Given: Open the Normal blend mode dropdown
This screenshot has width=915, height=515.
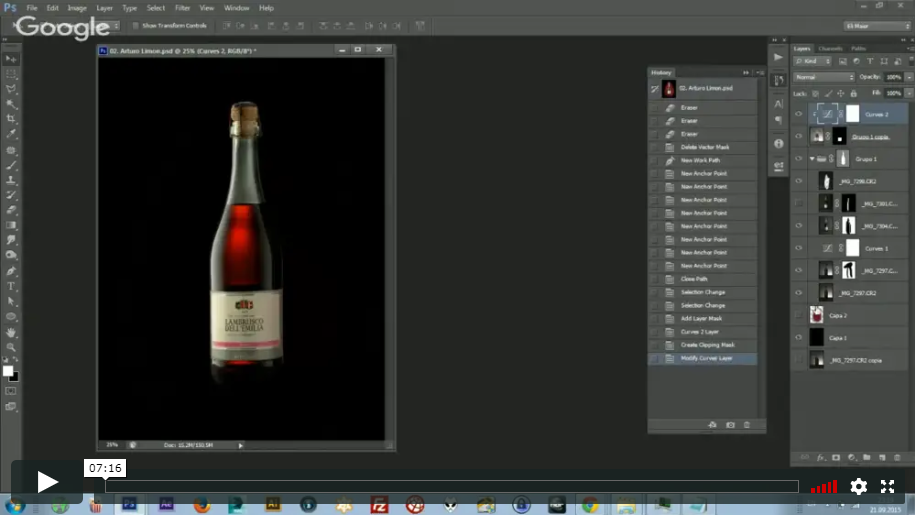Looking at the screenshot, I should (823, 77).
